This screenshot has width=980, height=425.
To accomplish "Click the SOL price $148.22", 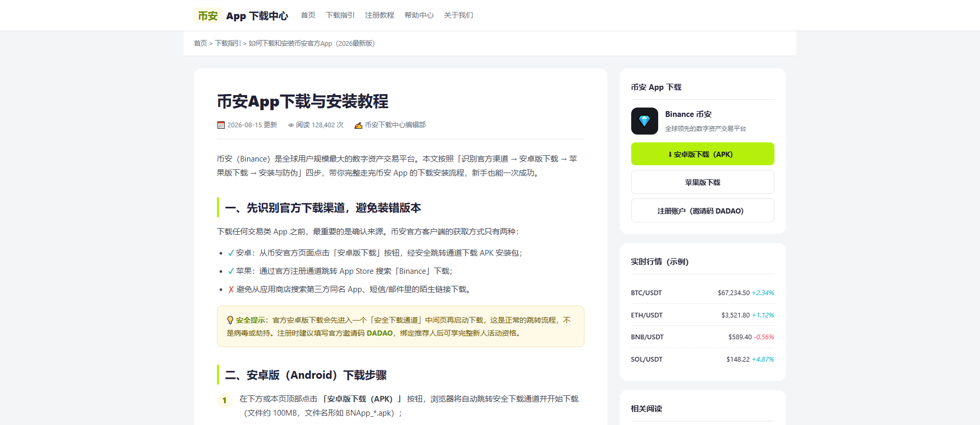I will [738, 360].
